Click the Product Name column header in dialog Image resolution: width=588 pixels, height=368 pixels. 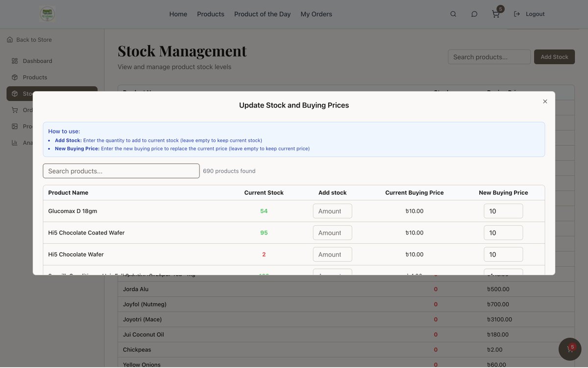[68, 193]
